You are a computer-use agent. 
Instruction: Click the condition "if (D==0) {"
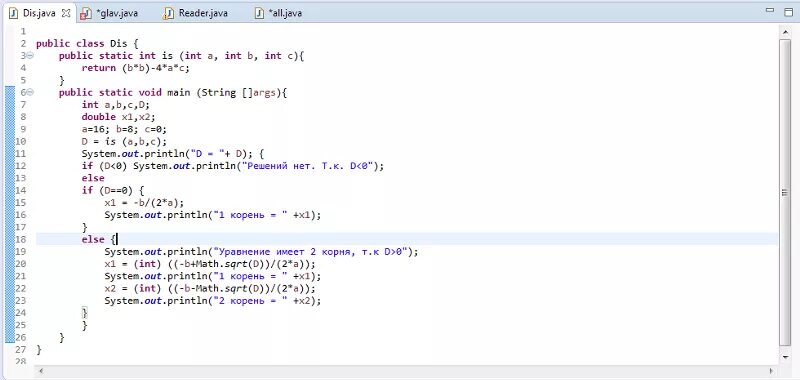click(113, 190)
